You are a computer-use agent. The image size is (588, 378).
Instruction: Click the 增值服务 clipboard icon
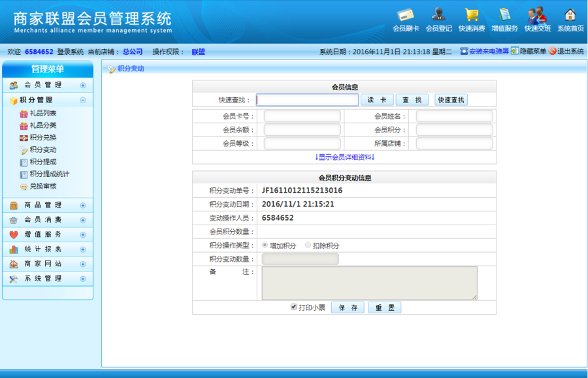click(504, 13)
